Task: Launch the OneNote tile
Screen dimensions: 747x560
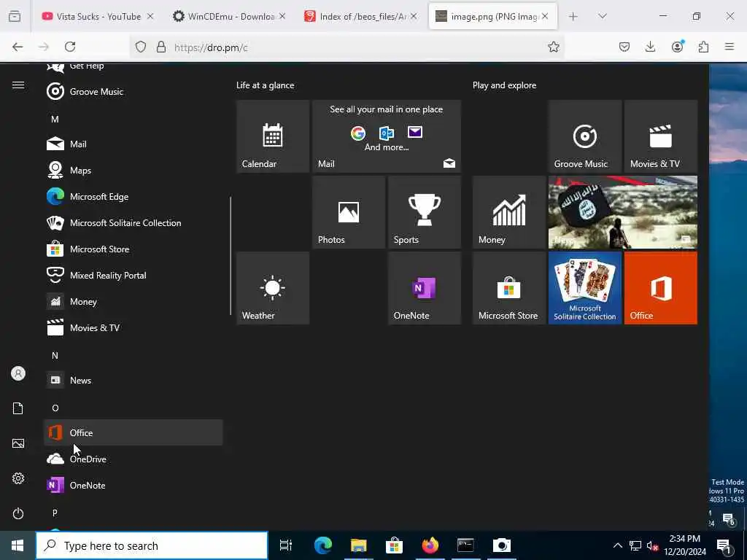Action: [x=425, y=288]
